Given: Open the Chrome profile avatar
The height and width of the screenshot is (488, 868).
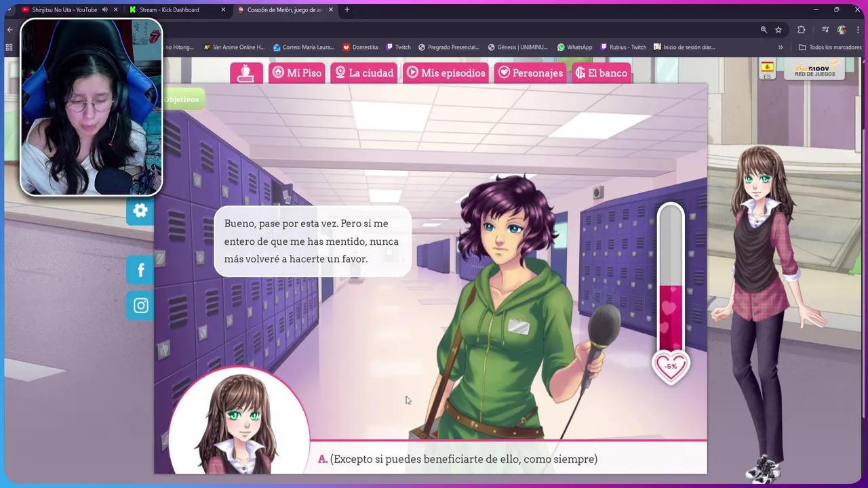Looking at the screenshot, I should [x=842, y=30].
